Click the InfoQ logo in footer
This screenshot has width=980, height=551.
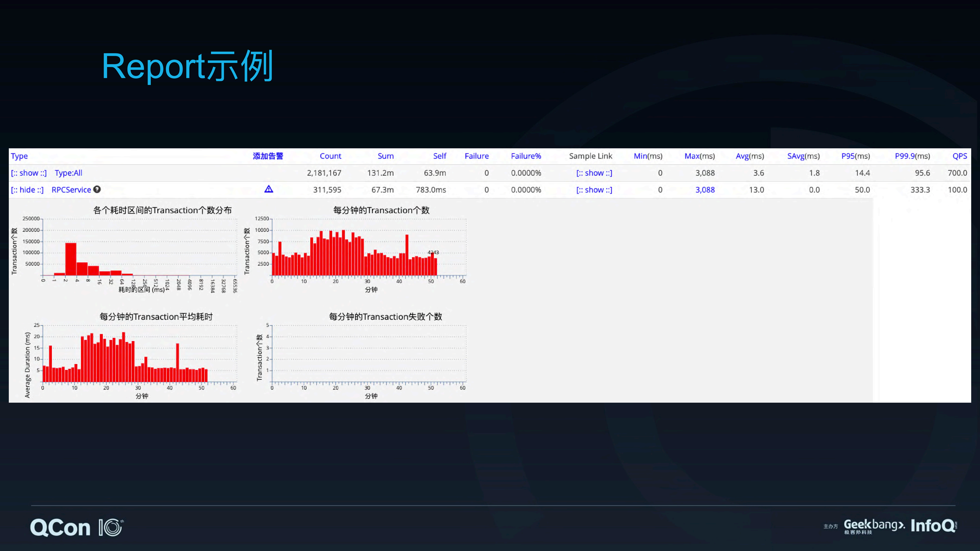click(933, 526)
